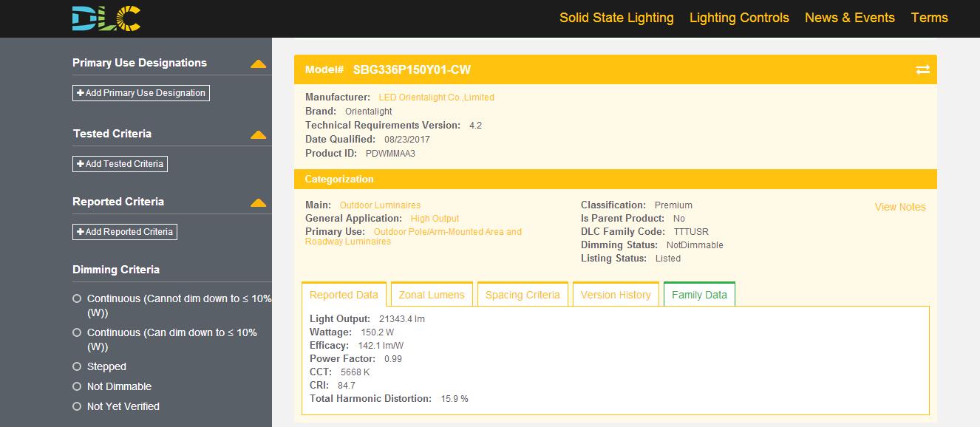Open the Solid State Lighting menu
The image size is (980, 427).
point(616,18)
